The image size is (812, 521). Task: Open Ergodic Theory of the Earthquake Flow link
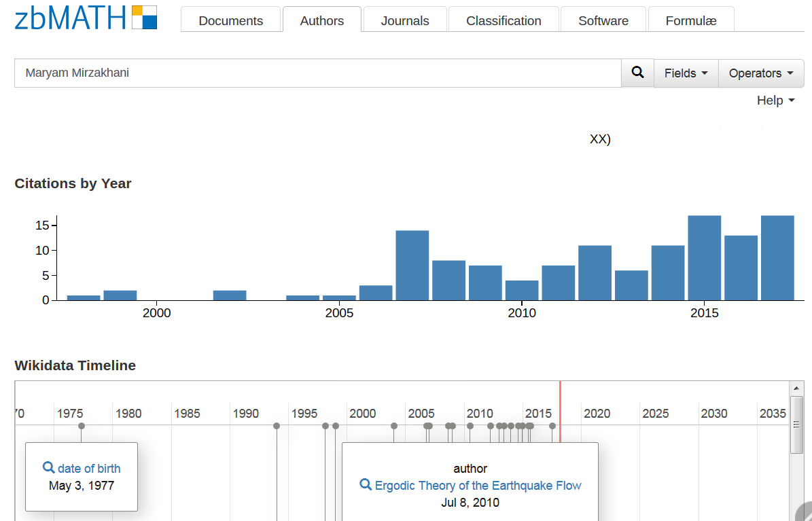(x=478, y=485)
